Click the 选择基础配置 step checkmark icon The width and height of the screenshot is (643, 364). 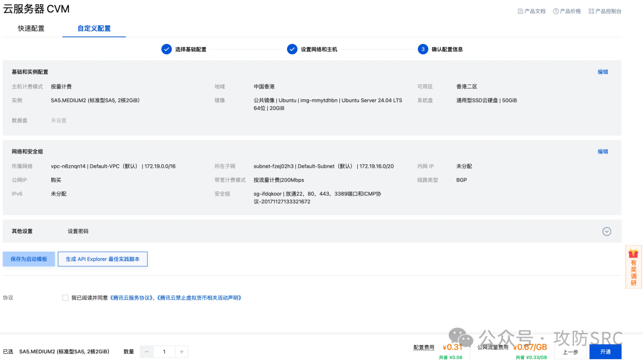click(x=166, y=49)
